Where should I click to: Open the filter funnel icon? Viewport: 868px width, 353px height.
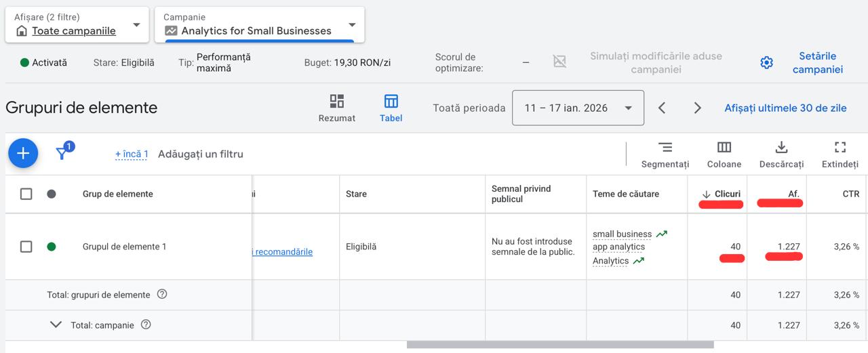click(x=62, y=154)
